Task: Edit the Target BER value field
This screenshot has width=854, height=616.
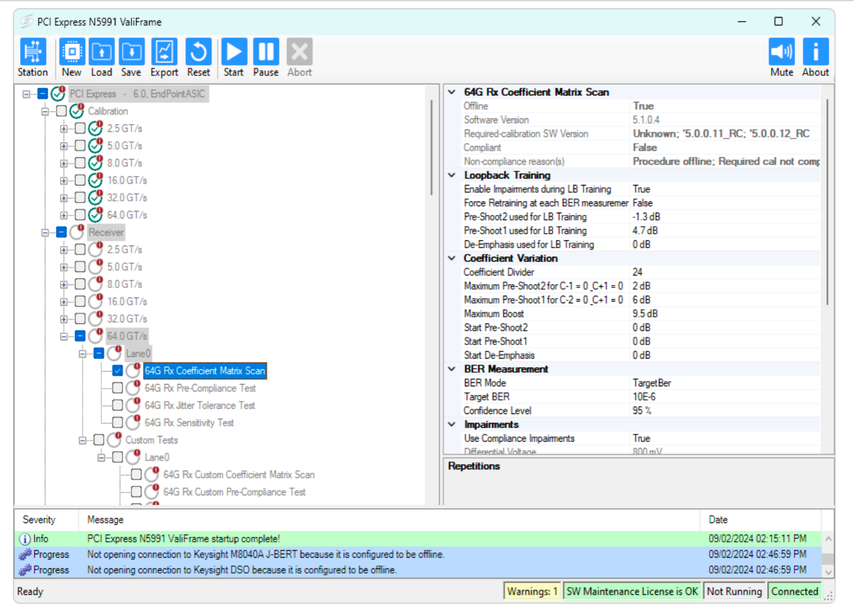Action: pyautogui.click(x=724, y=397)
